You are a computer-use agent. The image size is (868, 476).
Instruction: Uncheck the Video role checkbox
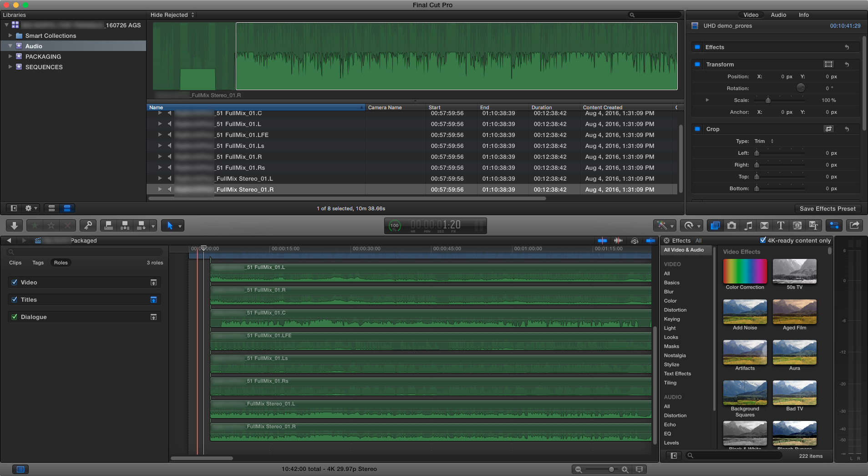point(15,282)
